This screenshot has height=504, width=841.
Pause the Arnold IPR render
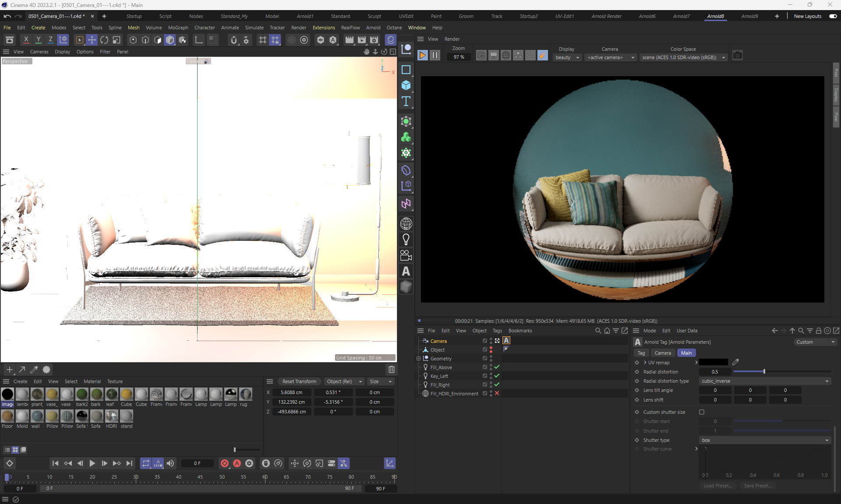click(435, 56)
